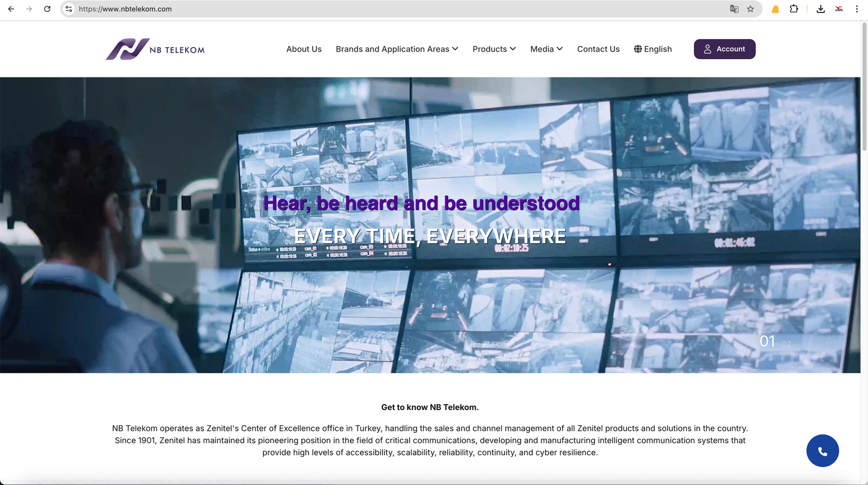
Task: Click the Google Translate icon in address bar
Action: (x=734, y=9)
